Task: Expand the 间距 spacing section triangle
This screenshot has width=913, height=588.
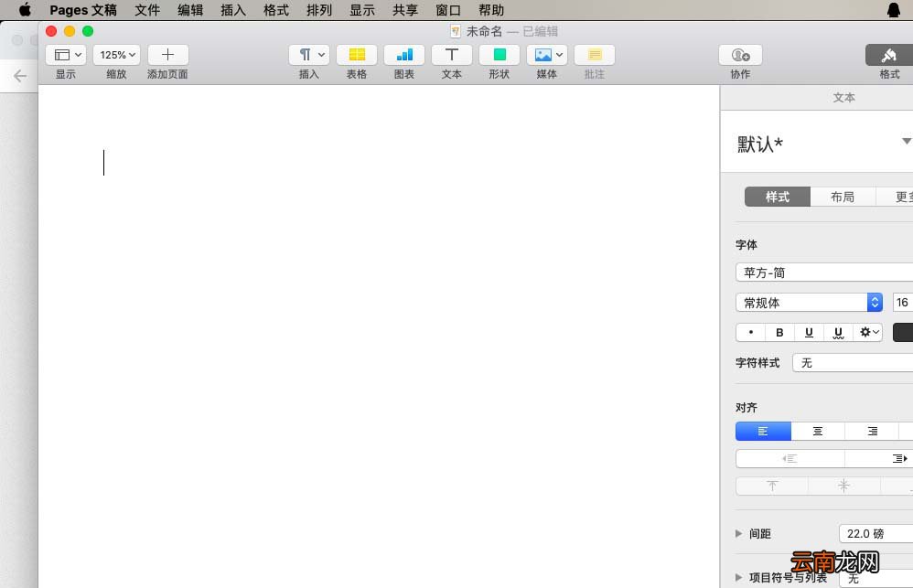Action: tap(739, 533)
